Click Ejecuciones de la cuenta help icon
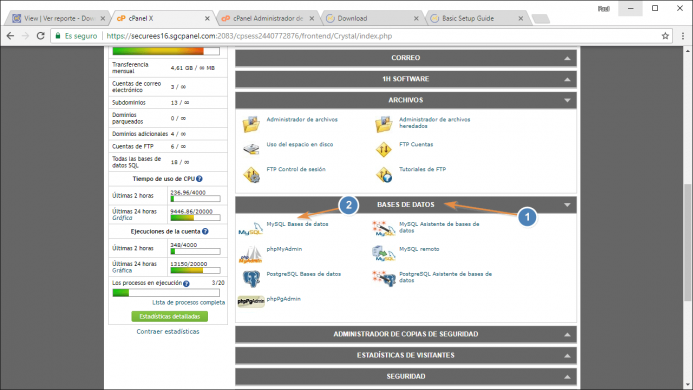 tap(205, 231)
